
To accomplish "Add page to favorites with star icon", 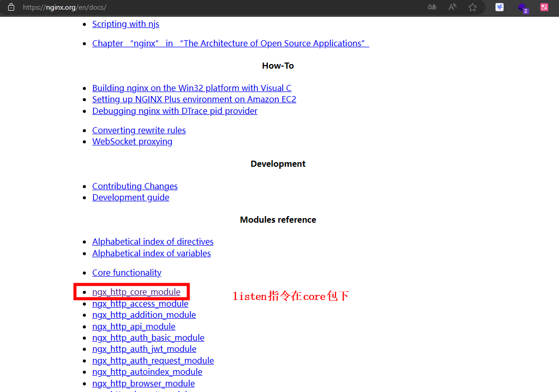I will [473, 7].
